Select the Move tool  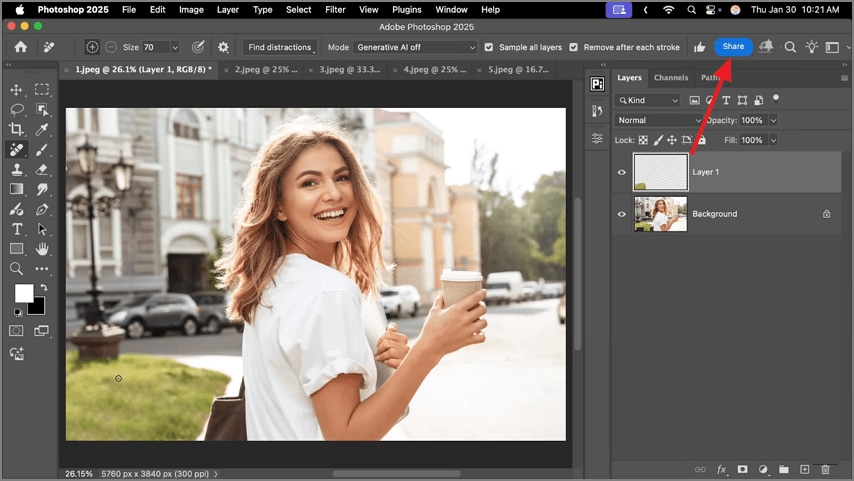(16, 89)
